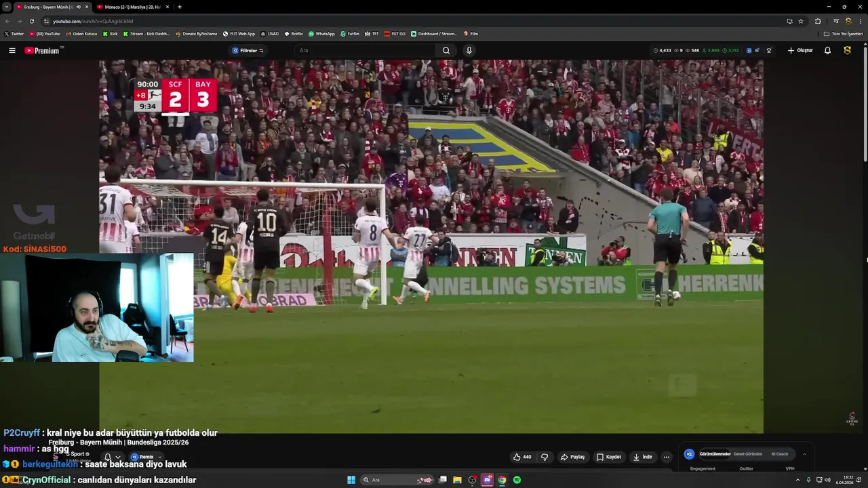This screenshot has height=488, width=868.
Task: Expand the tab search dropdown
Action: tap(6, 7)
